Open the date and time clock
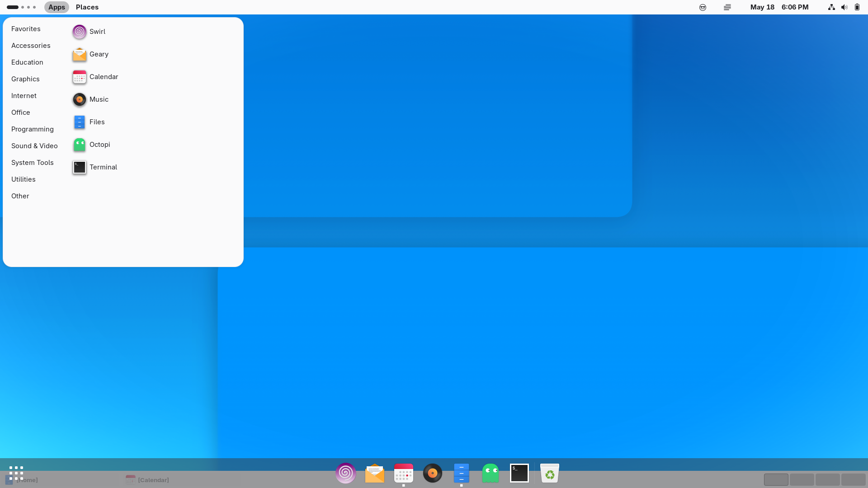 (779, 7)
